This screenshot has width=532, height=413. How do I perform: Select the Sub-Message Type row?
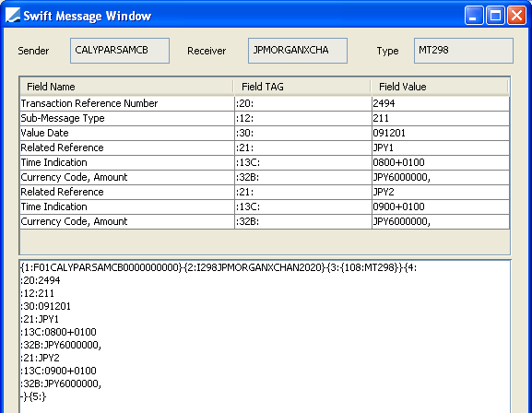coord(265,118)
